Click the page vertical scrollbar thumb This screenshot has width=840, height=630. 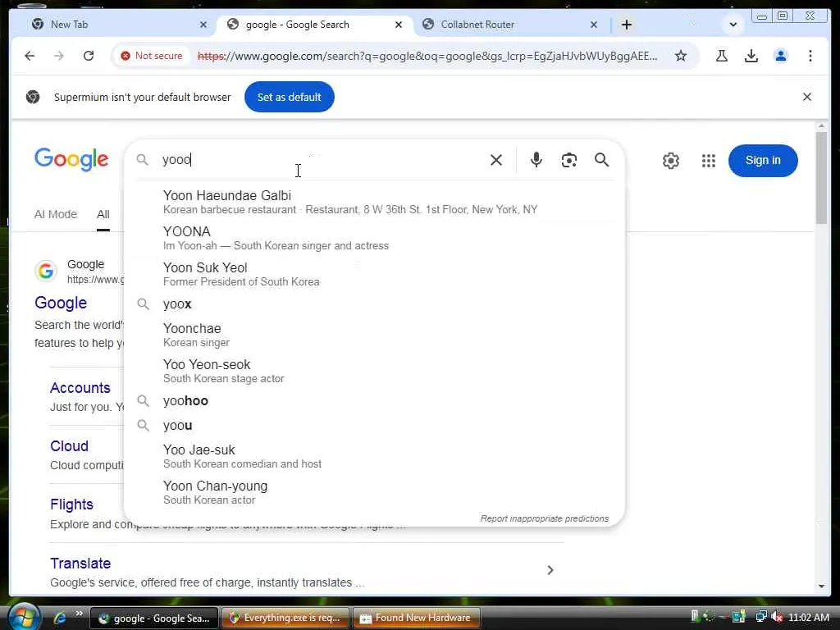(821, 178)
